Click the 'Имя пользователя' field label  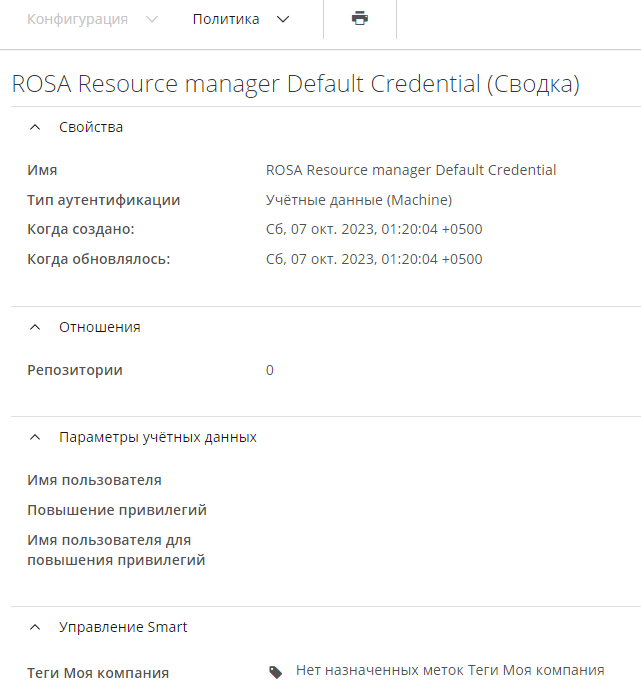(94, 480)
